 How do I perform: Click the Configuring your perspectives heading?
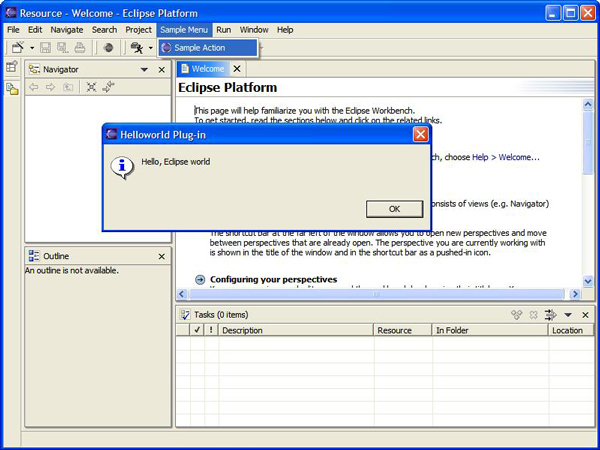coord(274,279)
